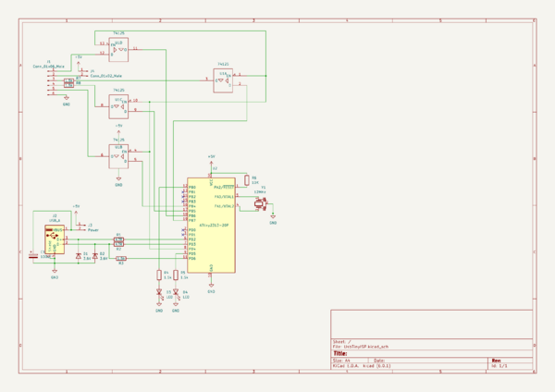Viewport: 555px width, 392px height.
Task: Click the USB_A value text above J2
Action: click(x=55, y=220)
